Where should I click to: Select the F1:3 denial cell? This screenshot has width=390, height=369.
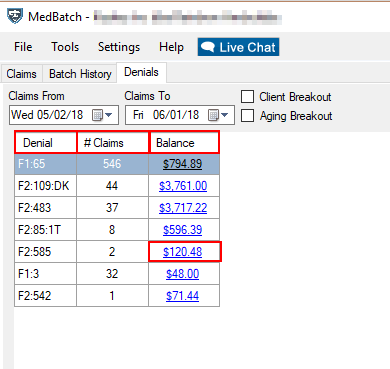[46, 274]
